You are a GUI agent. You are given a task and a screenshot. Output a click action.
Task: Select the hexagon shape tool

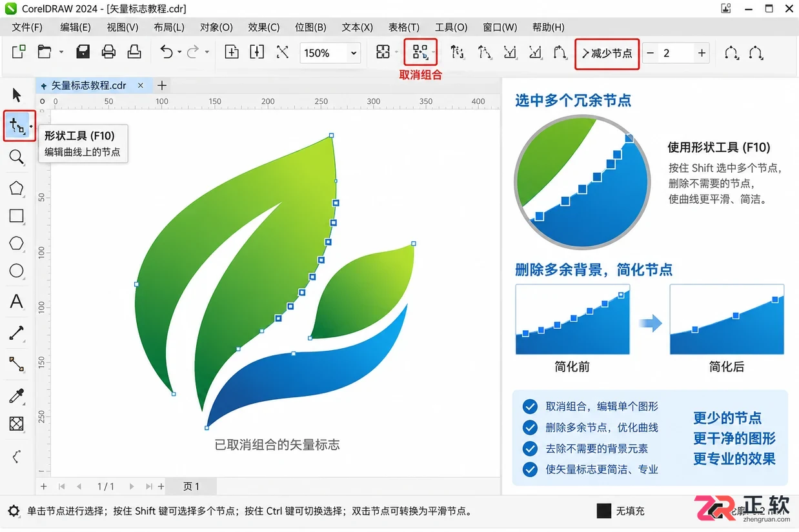point(17,243)
